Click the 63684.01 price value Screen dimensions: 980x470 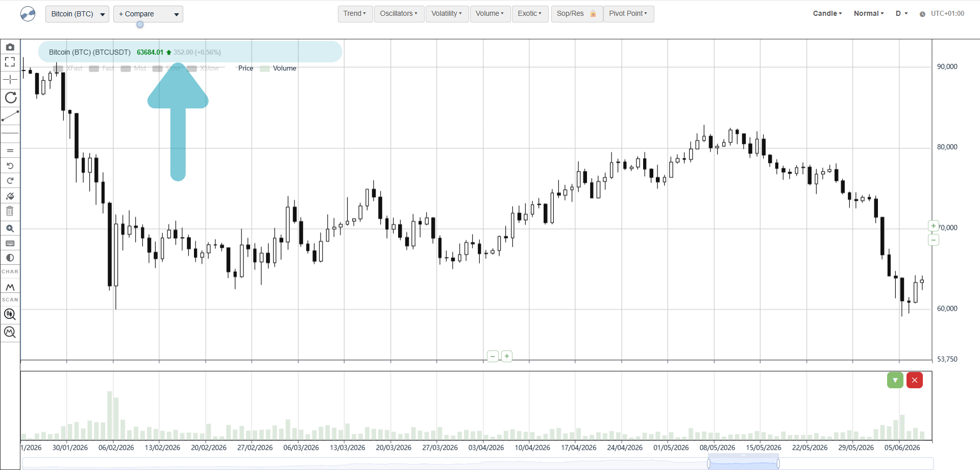coord(150,52)
